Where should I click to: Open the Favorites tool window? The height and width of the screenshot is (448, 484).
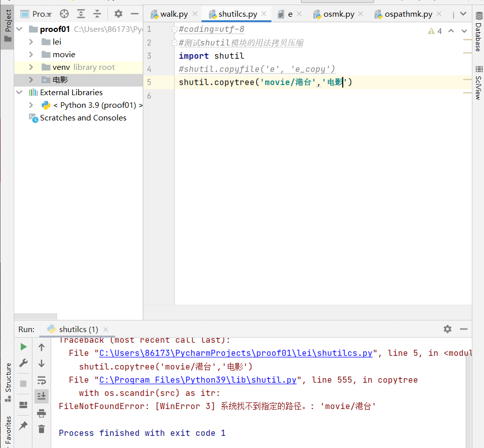click(8, 431)
